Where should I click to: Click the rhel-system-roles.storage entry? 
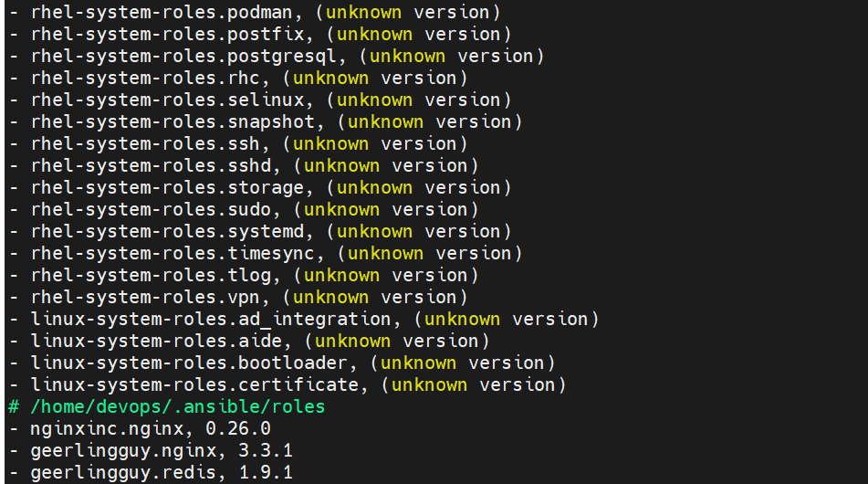tap(259, 188)
